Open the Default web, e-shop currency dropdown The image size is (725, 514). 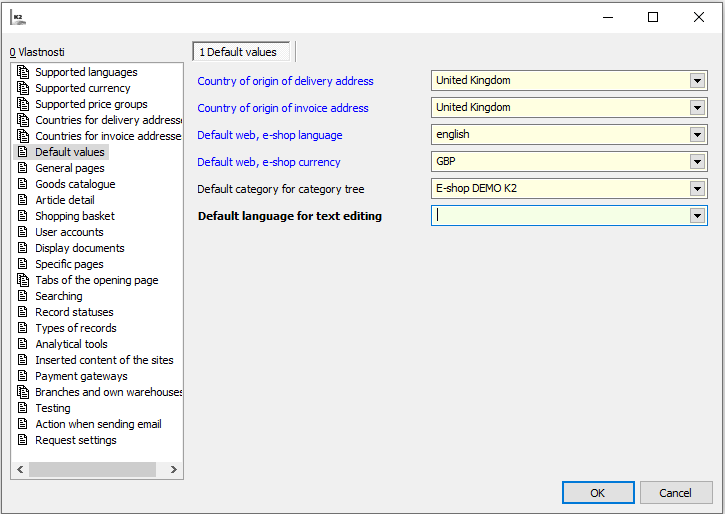click(x=698, y=162)
